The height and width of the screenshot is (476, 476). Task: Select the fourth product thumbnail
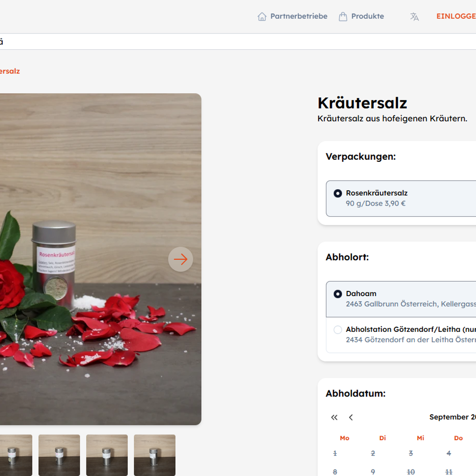tap(155, 455)
